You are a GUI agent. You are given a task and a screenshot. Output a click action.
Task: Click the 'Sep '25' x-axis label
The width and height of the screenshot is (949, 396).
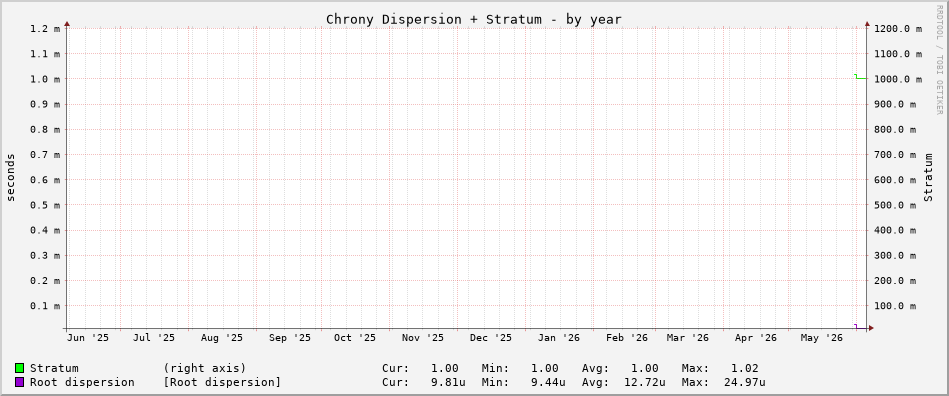click(289, 338)
